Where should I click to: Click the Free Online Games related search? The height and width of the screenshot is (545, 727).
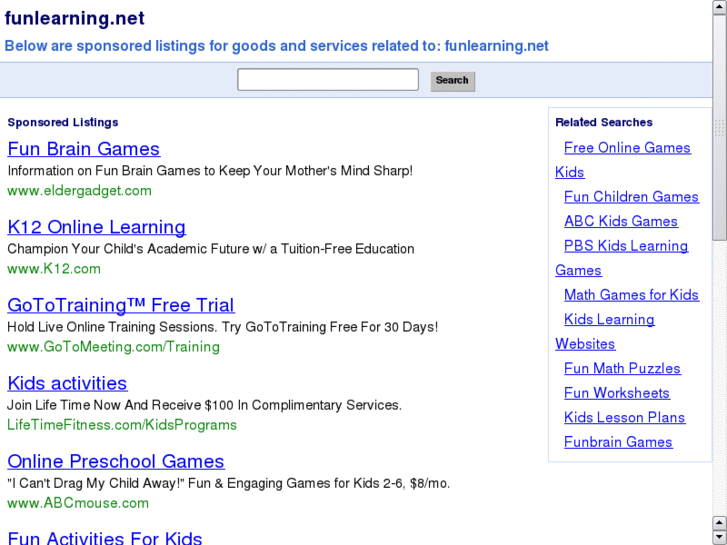click(x=627, y=148)
